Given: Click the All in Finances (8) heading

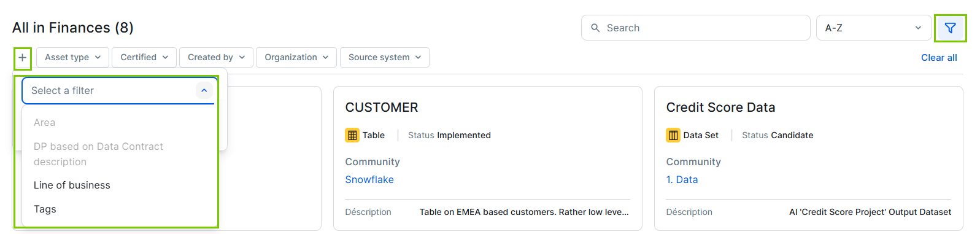Looking at the screenshot, I should 73,28.
